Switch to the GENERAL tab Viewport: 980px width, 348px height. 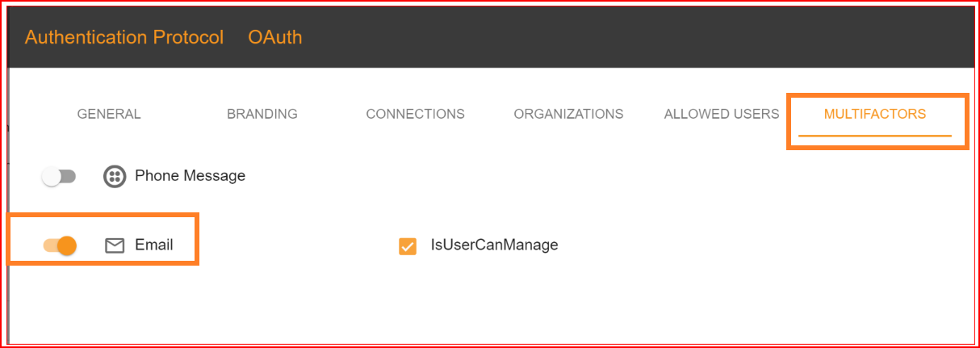[109, 114]
